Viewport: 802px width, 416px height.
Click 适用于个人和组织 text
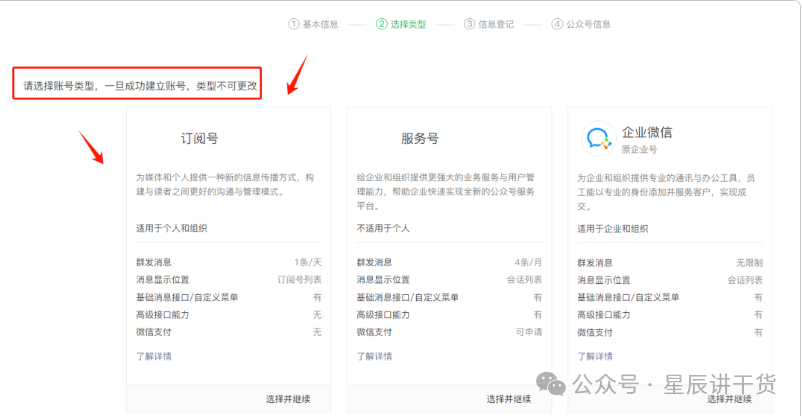172,228
